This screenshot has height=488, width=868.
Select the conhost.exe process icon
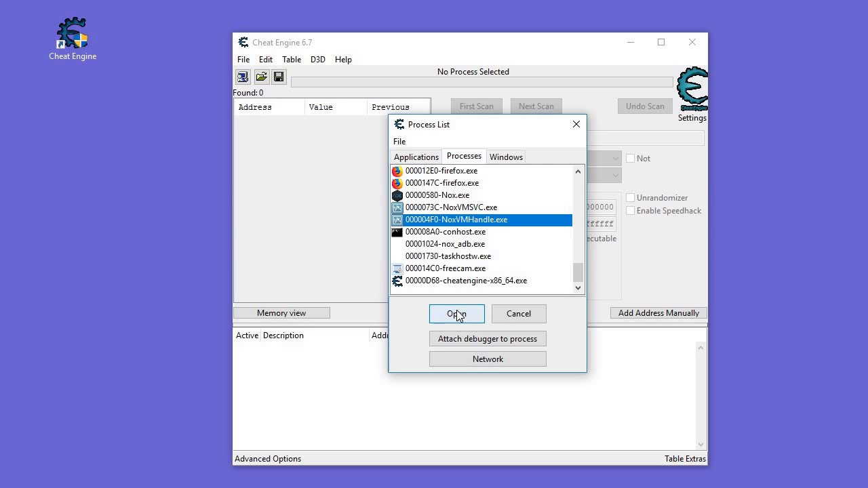click(x=397, y=232)
